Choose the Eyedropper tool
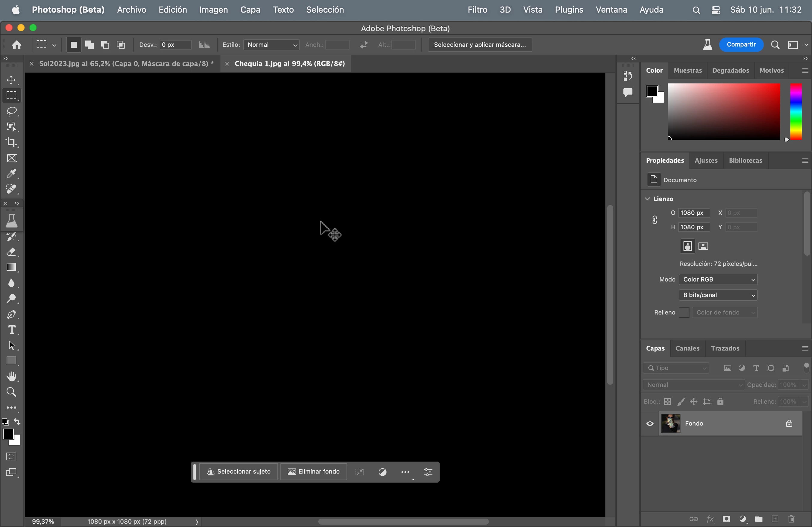 click(x=12, y=173)
